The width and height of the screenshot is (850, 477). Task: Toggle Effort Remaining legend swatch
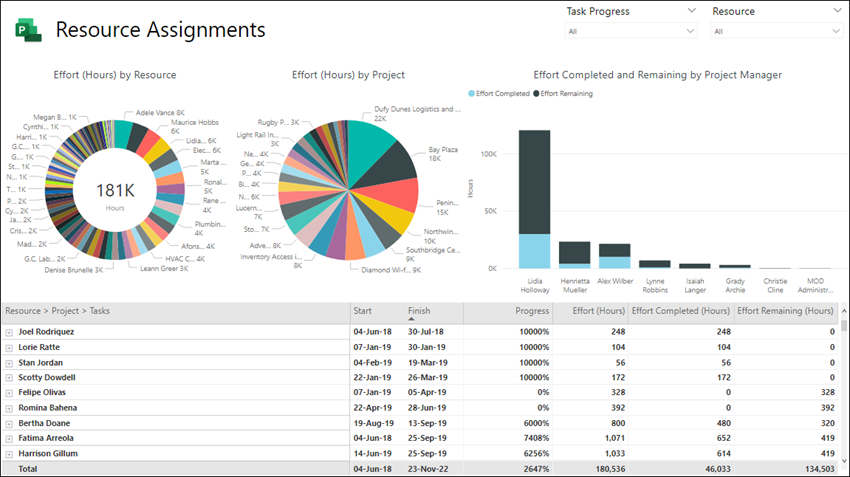click(536, 93)
